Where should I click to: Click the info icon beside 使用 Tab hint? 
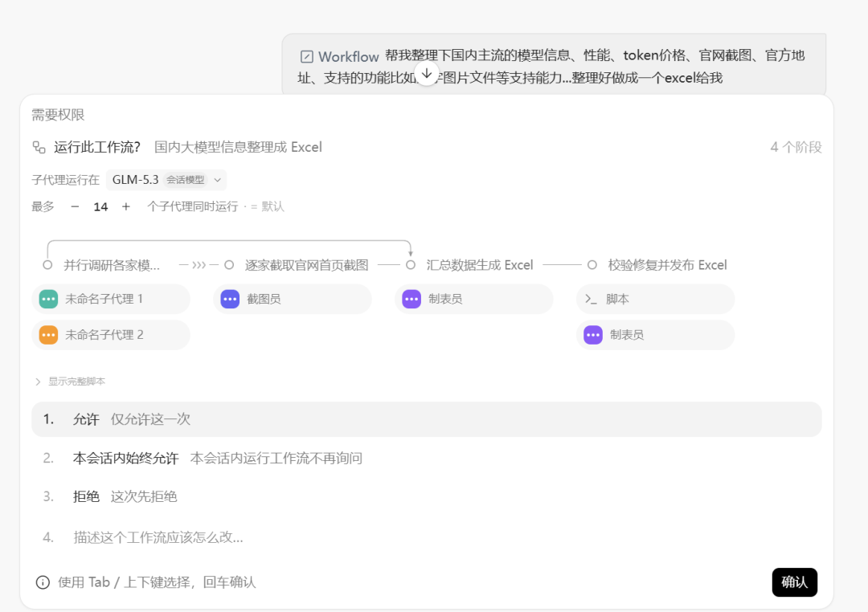(x=43, y=582)
